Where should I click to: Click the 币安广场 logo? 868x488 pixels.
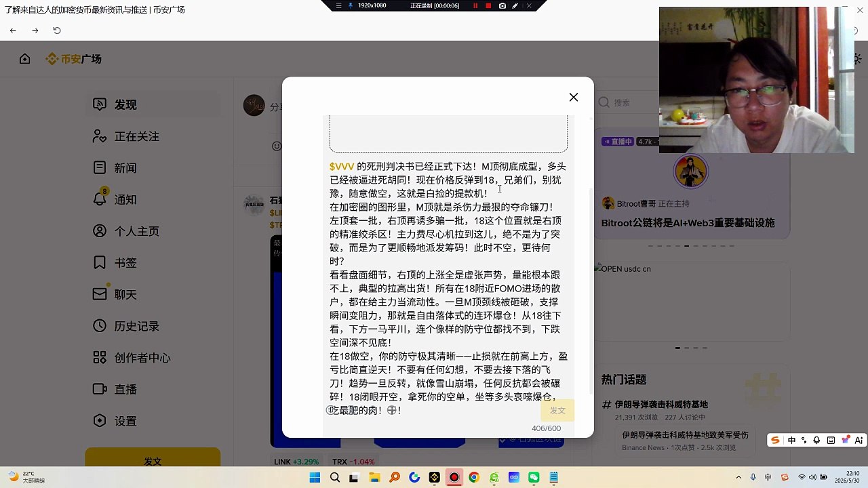click(x=73, y=59)
